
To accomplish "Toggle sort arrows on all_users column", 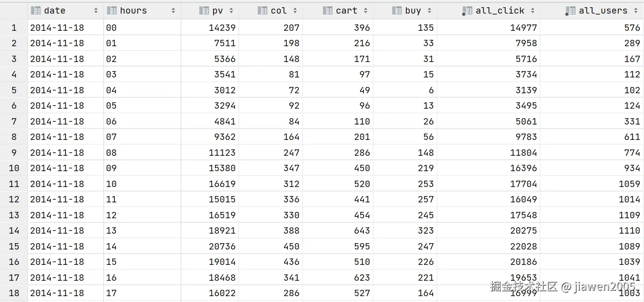I will point(636,10).
